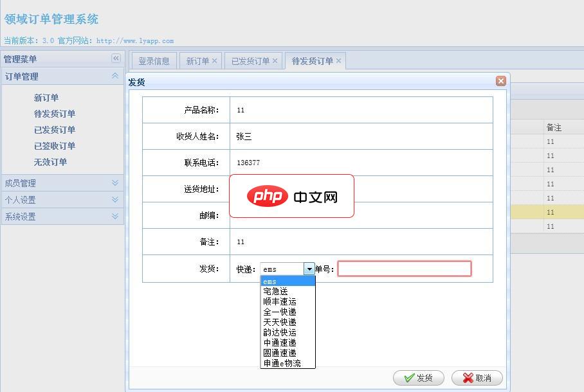Collapse the 订单管理 section

click(x=114, y=76)
